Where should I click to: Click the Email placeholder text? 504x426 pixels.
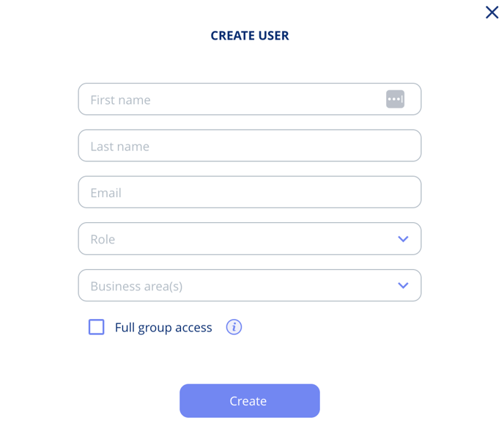point(106,193)
